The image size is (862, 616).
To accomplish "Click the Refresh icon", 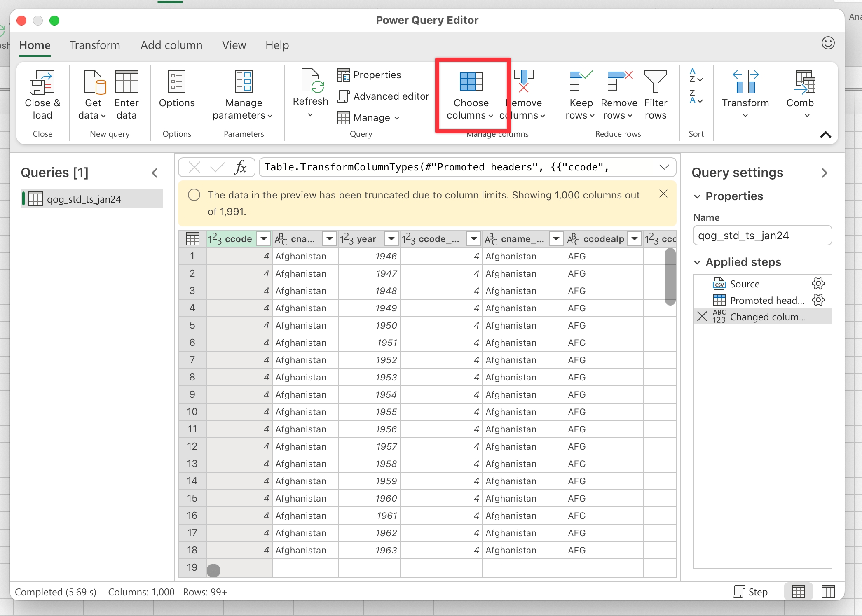I will (x=312, y=81).
